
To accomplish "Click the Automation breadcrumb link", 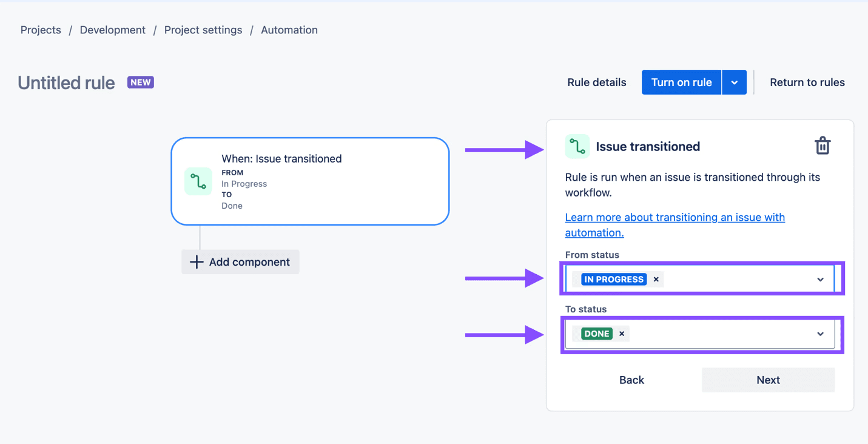I will 289,30.
